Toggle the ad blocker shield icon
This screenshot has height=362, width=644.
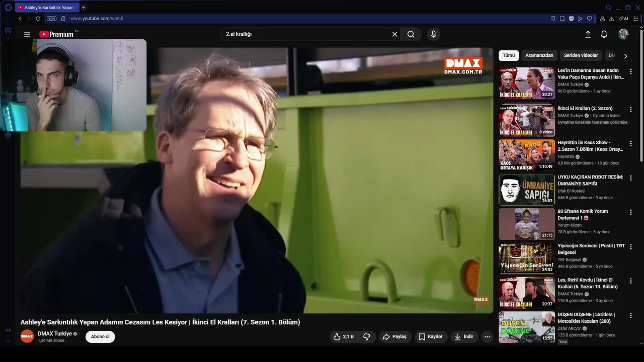571,19
